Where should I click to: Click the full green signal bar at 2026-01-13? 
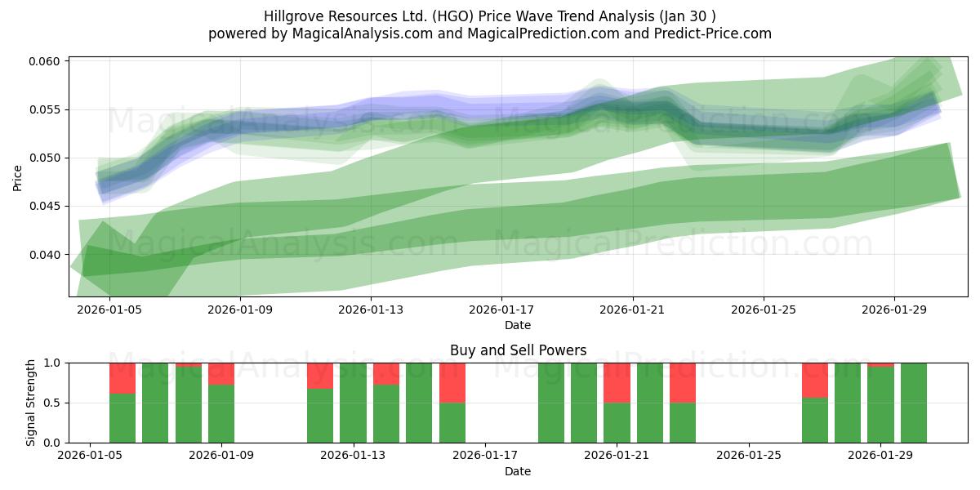click(354, 403)
